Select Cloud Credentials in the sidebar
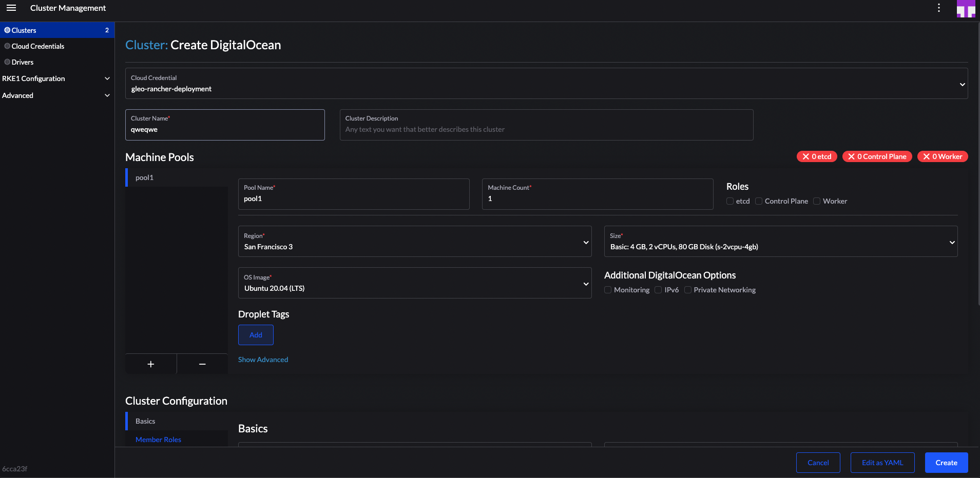The image size is (980, 478). pyautogui.click(x=38, y=46)
